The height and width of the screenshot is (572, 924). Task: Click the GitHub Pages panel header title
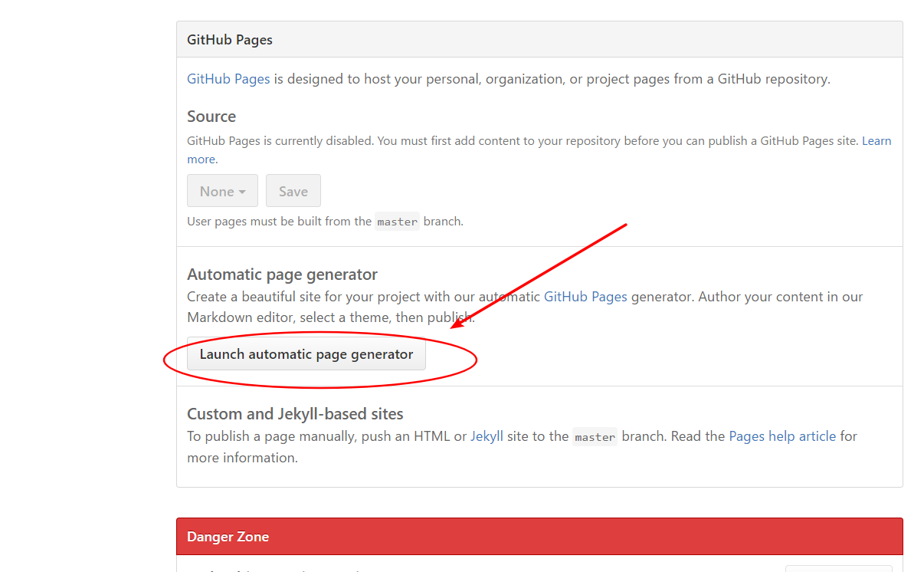coord(230,40)
